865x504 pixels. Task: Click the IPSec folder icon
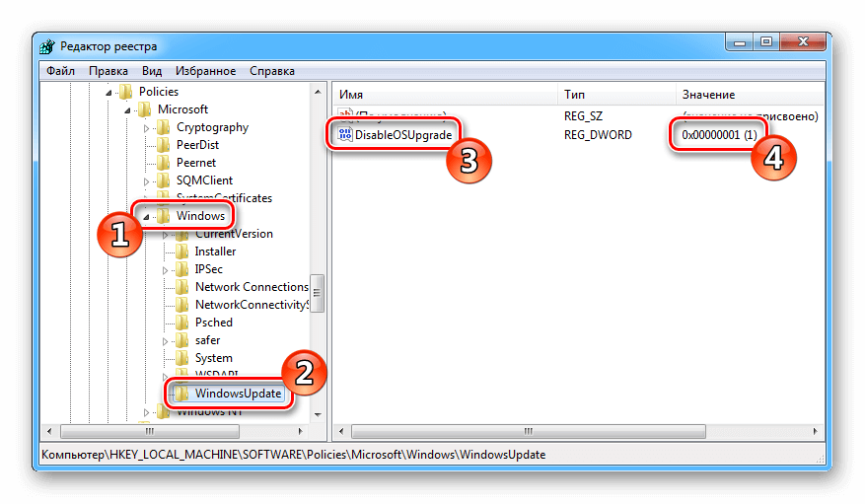pos(182,269)
